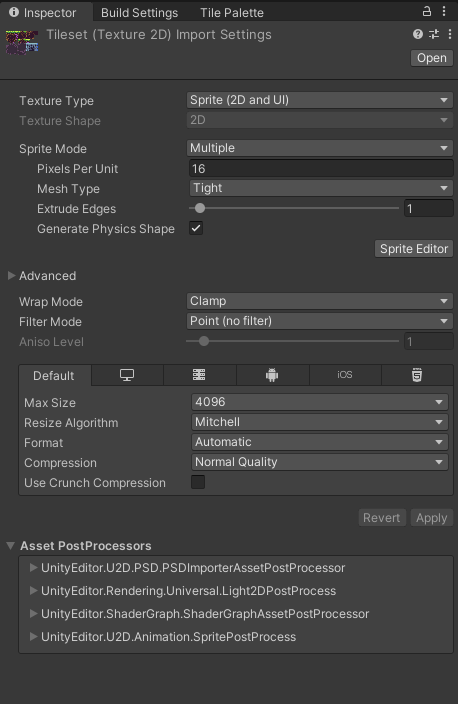
Task: Open the Sprite Editor
Action: [x=414, y=249]
